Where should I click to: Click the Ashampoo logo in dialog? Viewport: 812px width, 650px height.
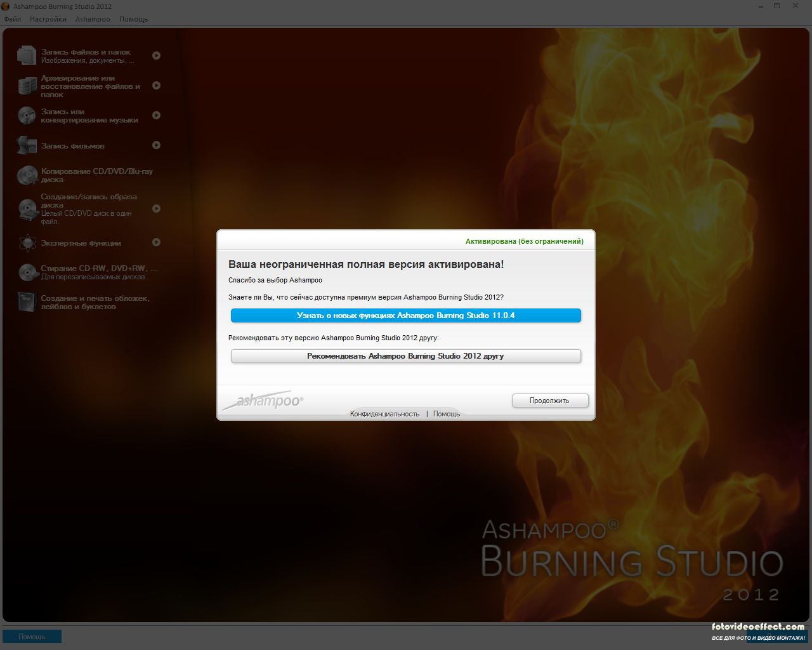point(263,400)
